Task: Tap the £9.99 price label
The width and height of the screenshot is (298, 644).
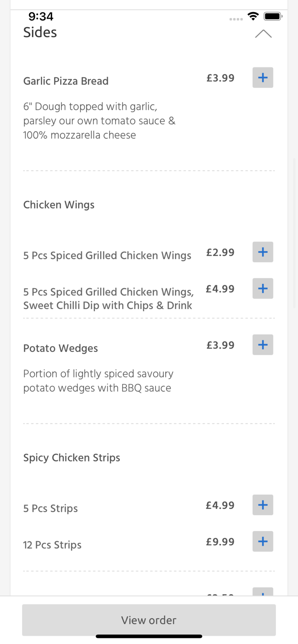Action: click(x=220, y=542)
